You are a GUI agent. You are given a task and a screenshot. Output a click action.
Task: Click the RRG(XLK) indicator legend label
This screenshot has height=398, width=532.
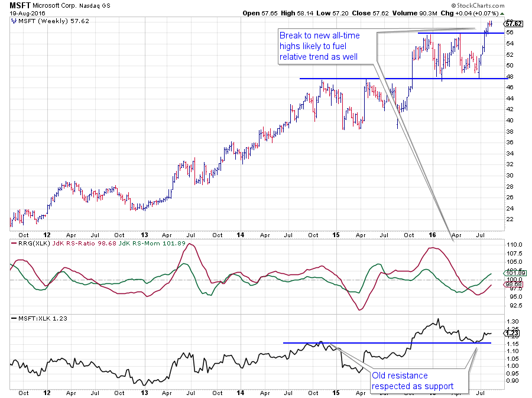(x=34, y=243)
